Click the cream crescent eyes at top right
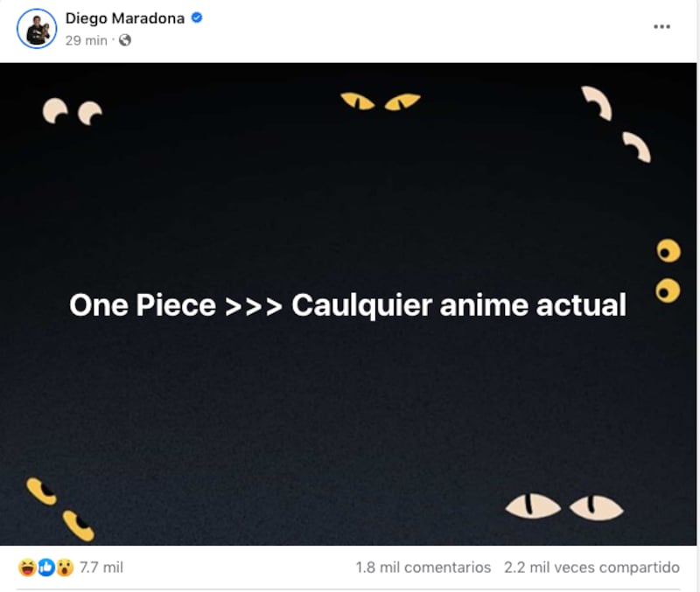The image size is (700, 592). tap(616, 124)
